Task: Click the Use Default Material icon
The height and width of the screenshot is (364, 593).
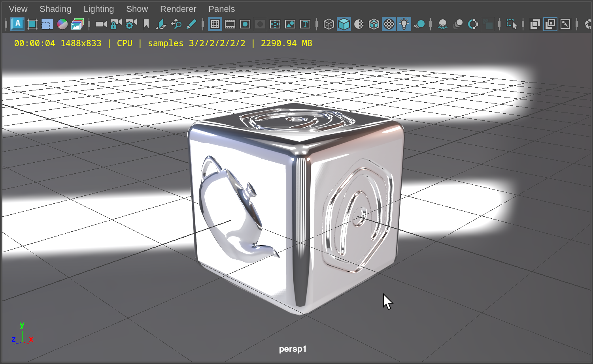Action: click(x=359, y=24)
